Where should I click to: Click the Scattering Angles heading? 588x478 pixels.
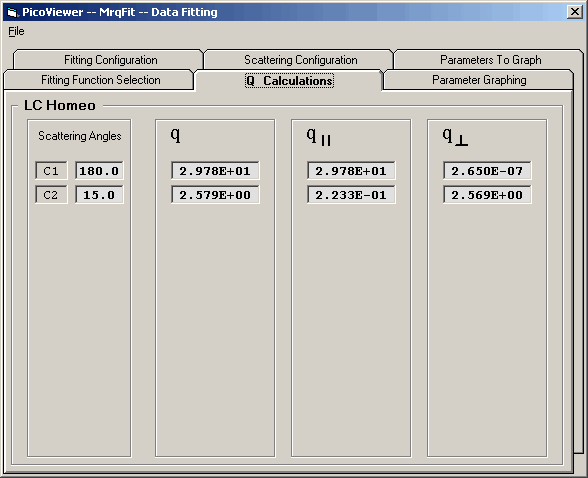pyautogui.click(x=80, y=136)
